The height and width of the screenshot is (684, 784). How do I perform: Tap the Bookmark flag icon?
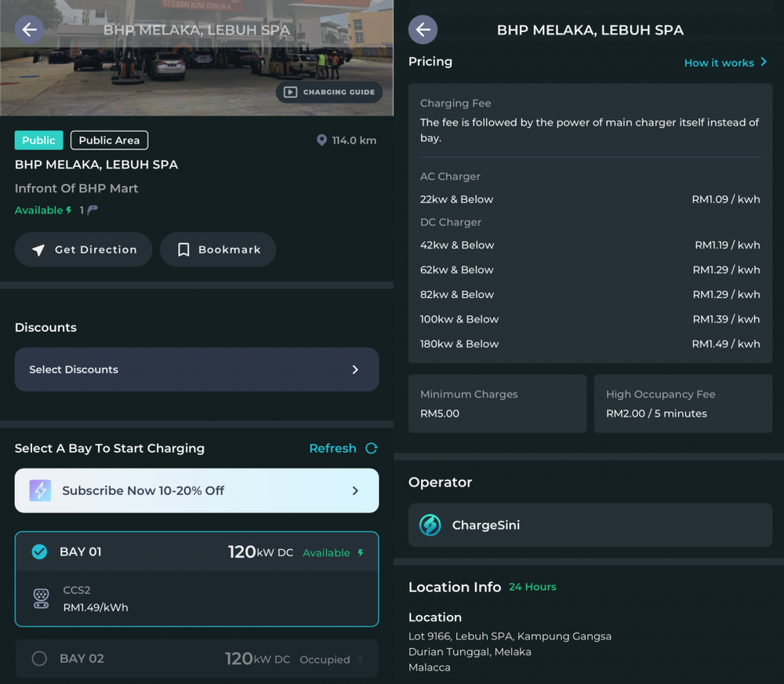pyautogui.click(x=183, y=249)
